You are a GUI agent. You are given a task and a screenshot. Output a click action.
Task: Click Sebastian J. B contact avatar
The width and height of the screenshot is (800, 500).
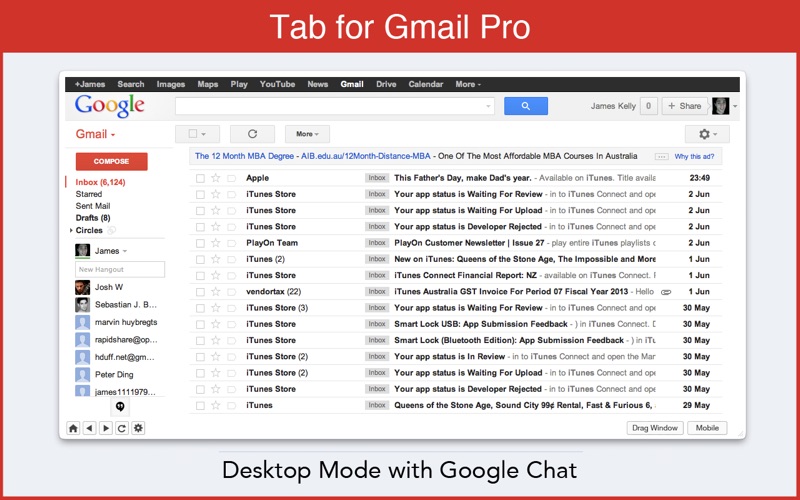[83, 305]
